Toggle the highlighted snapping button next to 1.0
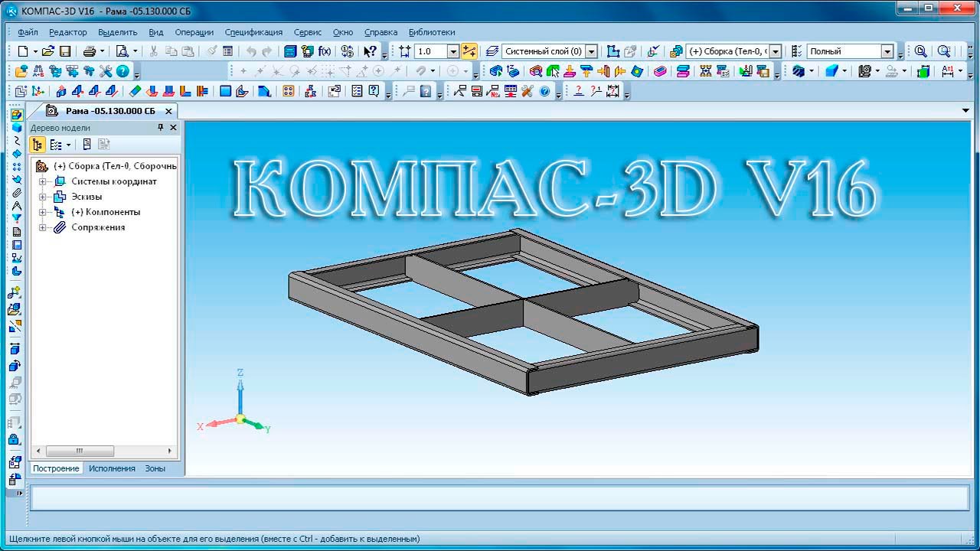Screen dimensions: 980x551 pyautogui.click(x=469, y=51)
